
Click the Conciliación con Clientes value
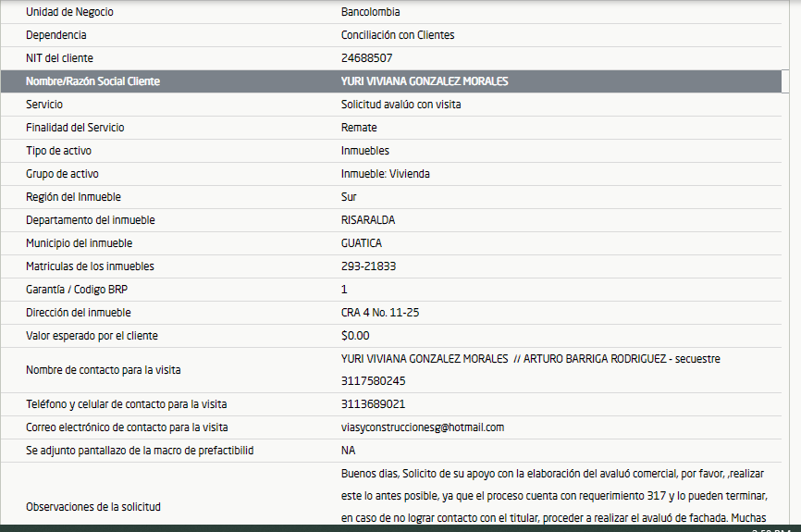click(x=398, y=35)
